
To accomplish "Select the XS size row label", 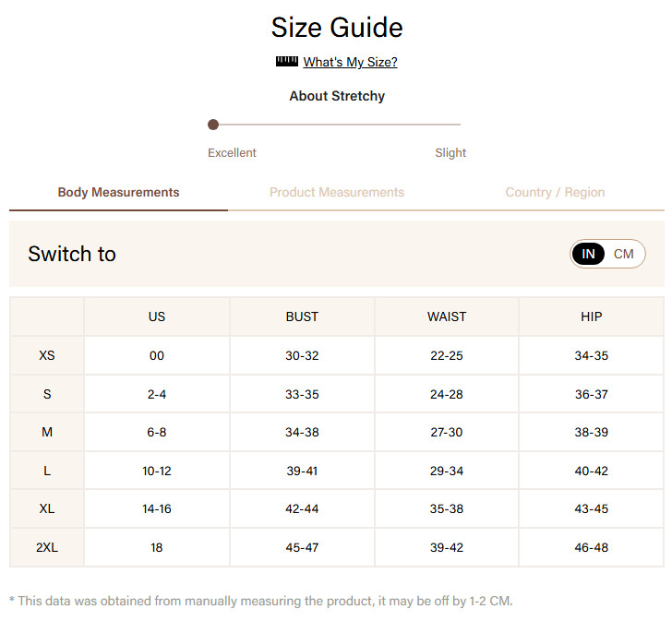I will click(47, 355).
